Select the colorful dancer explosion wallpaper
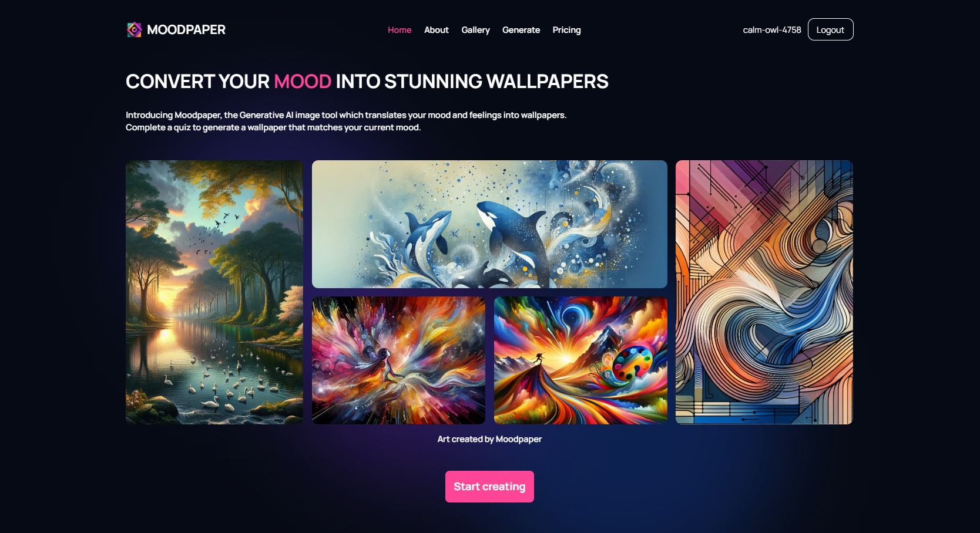The width and height of the screenshot is (980, 533). [x=398, y=360]
